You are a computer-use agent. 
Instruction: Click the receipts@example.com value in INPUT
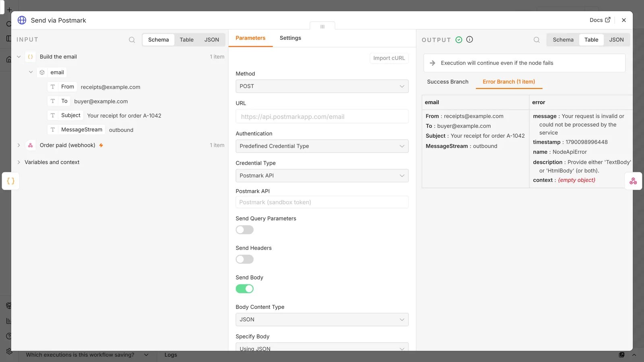[x=111, y=87]
